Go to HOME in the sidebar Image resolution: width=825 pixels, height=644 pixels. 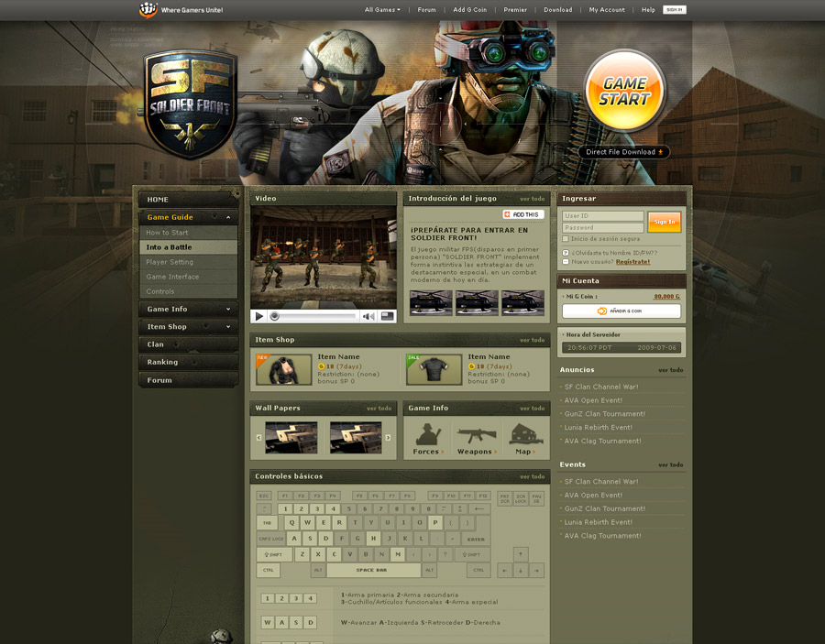click(x=188, y=199)
